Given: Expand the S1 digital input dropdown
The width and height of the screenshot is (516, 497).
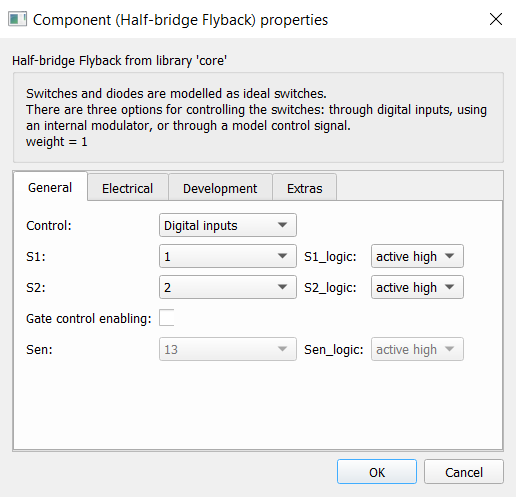Looking at the screenshot, I should pyautogui.click(x=228, y=256).
